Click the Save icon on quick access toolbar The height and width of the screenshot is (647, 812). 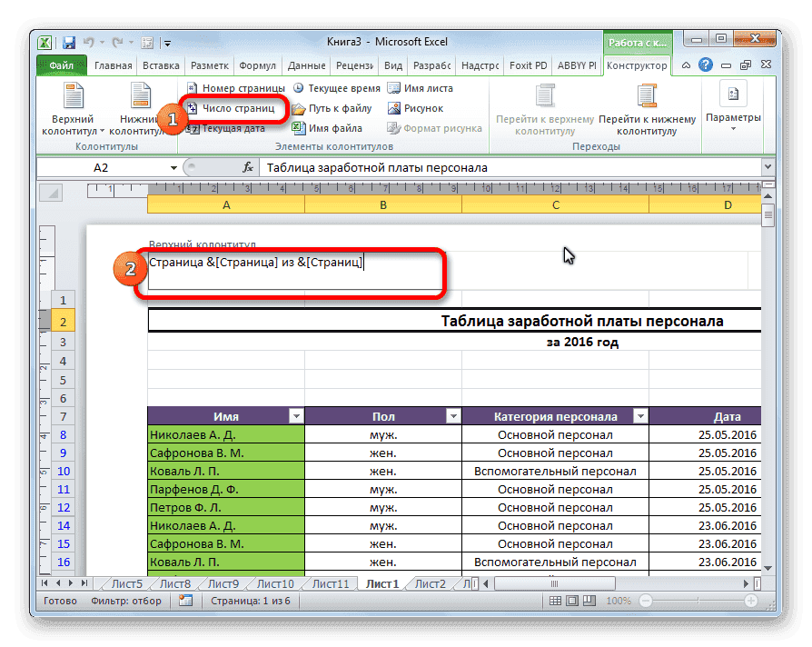(68, 42)
